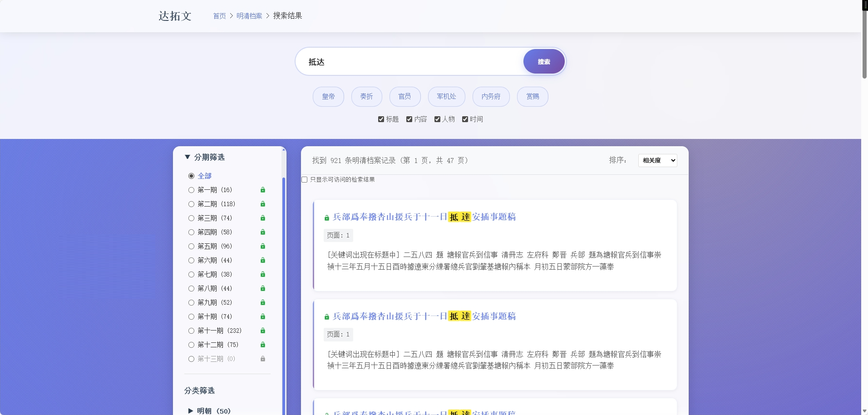Viewport: 868px width, 415px height.
Task: Click the lock icon beside 第一期 filter
Action: (263, 190)
